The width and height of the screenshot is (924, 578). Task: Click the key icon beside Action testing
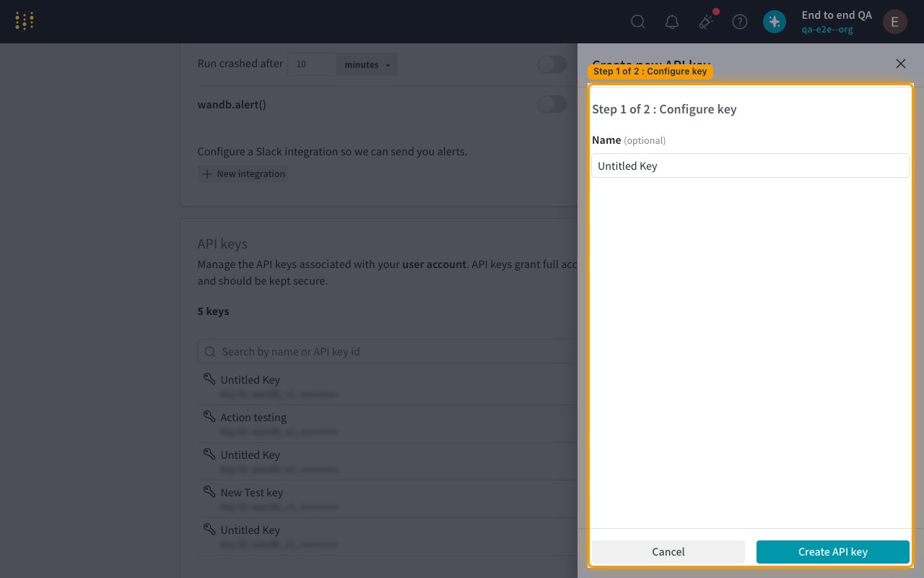[209, 417]
